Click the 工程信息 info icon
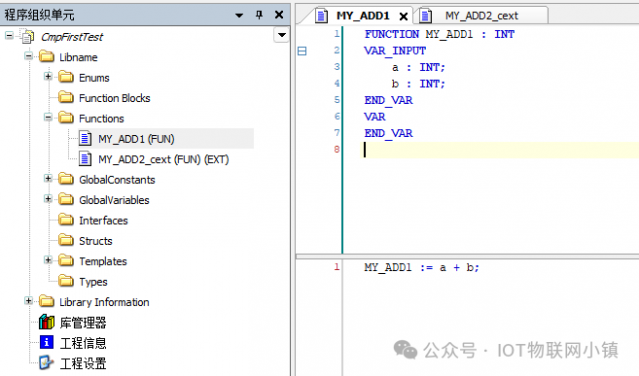This screenshot has height=376, width=639. [46, 342]
